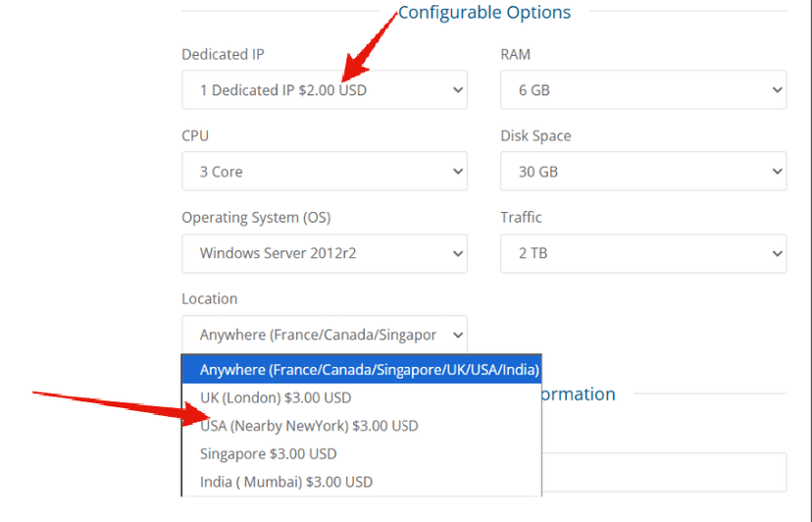Pick the Singapore $3.00 USD location
Viewport: 812px width, 522px height.
coord(268,454)
